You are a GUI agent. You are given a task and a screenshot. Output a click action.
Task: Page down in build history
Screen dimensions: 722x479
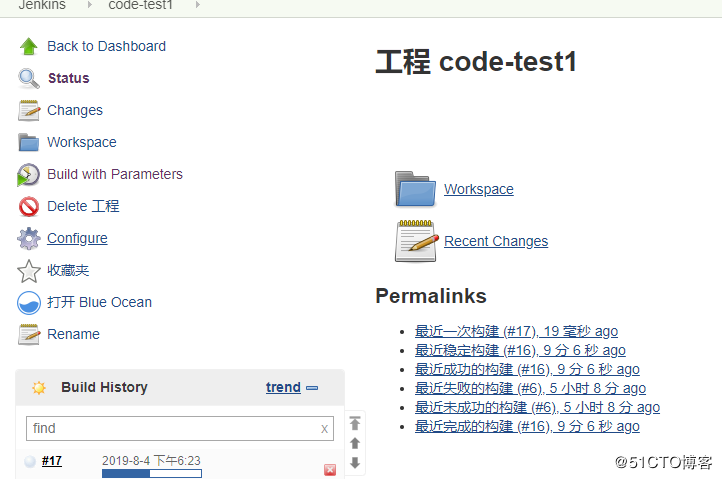355,462
